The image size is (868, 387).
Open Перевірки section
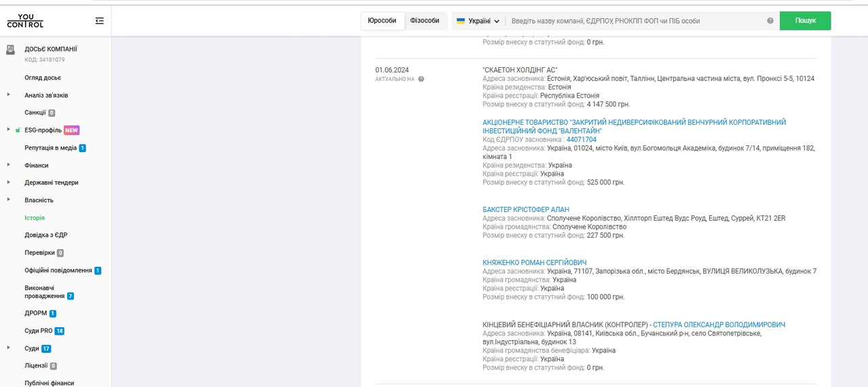coord(39,253)
